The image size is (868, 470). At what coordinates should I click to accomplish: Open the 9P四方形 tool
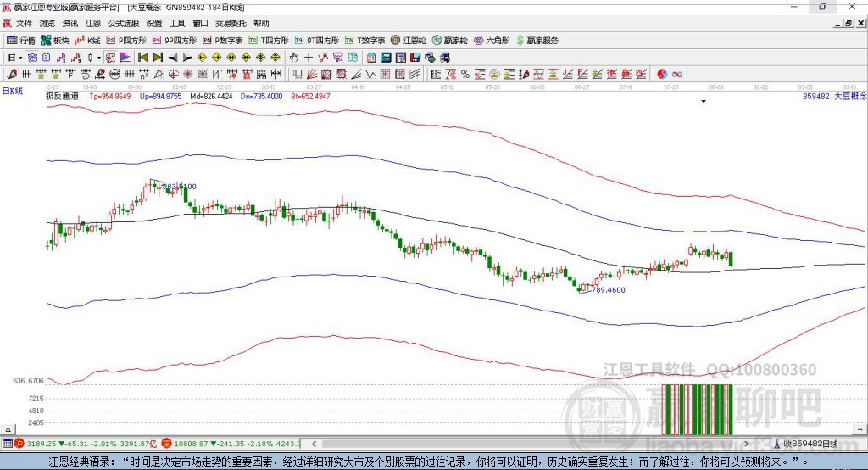click(175, 41)
